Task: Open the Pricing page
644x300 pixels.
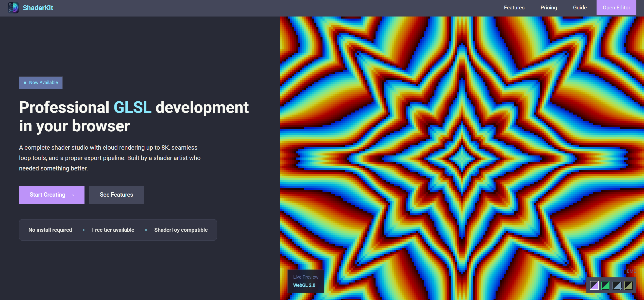Action: 549,8
